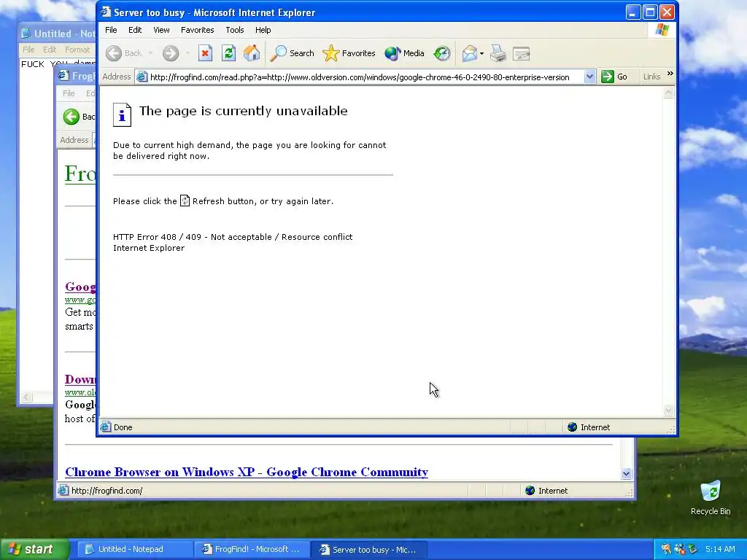Viewport: 747px width, 560px height.
Task: Expand the Forward button history arrow
Action: click(x=187, y=53)
